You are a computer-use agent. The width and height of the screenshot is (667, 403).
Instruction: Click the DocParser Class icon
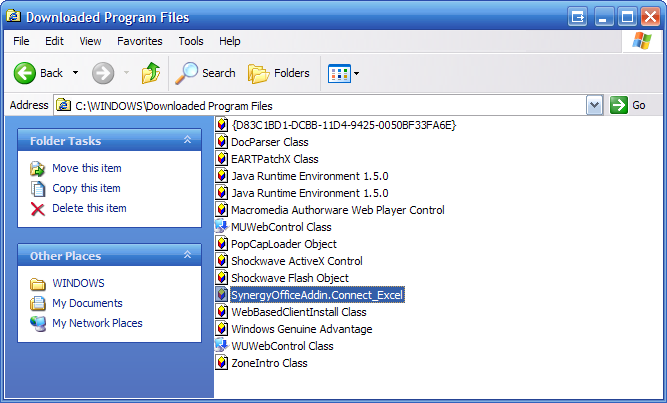pyautogui.click(x=221, y=142)
